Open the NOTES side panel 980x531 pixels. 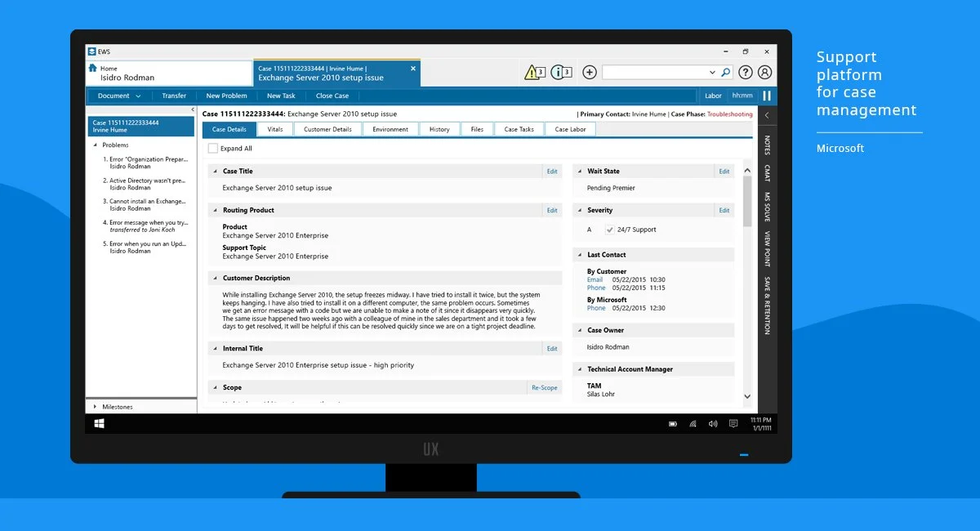[767, 145]
